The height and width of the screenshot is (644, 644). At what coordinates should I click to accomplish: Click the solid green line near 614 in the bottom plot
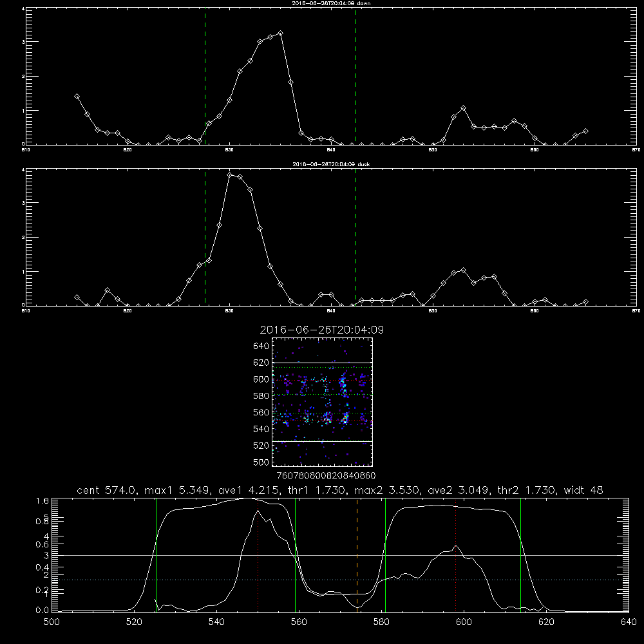point(521,554)
